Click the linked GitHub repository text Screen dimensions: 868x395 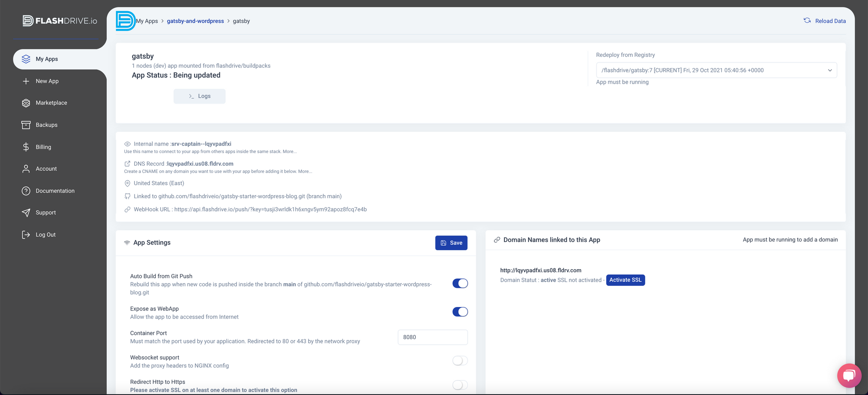click(x=238, y=196)
